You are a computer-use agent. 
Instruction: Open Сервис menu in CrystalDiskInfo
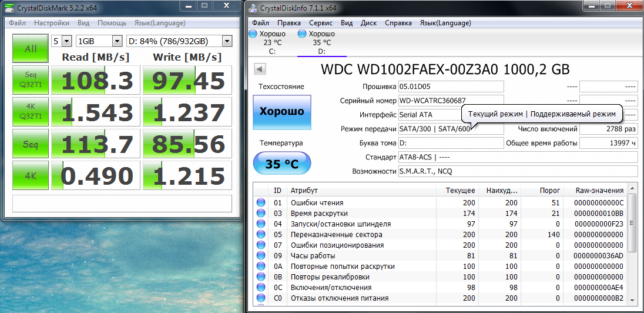point(321,23)
